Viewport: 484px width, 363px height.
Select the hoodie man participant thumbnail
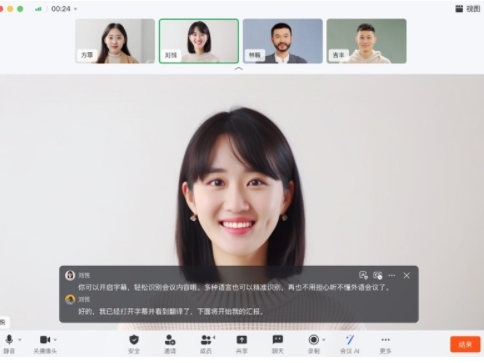click(x=366, y=41)
